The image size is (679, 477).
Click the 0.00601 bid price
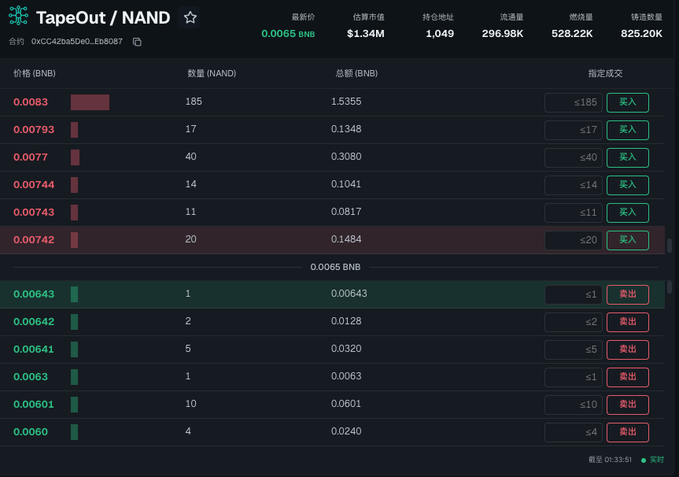(34, 404)
